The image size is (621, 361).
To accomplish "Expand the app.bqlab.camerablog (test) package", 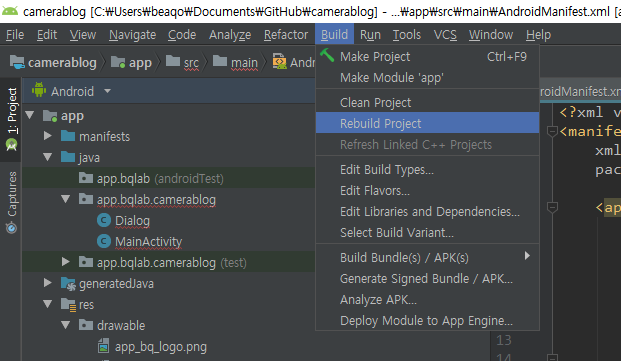I will [66, 262].
